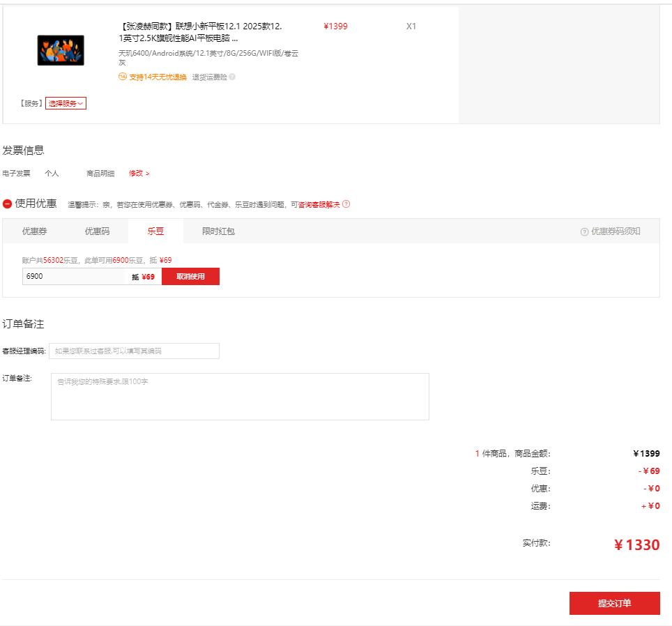The height and width of the screenshot is (626, 672).
Task: Click the question icon beside 优惠券须知
Action: click(x=584, y=231)
